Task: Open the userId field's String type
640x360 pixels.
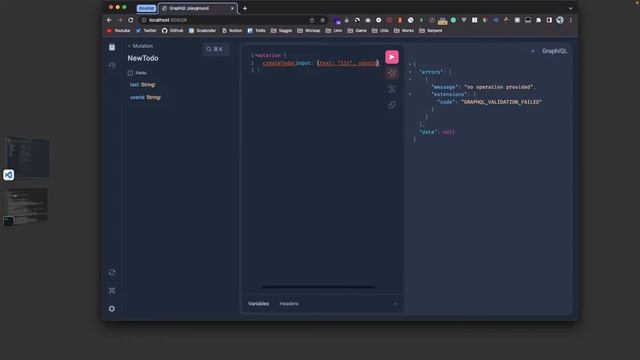Action: pos(154,97)
